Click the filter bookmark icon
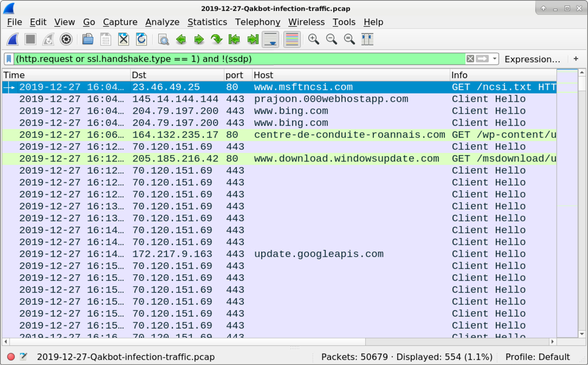588x365 pixels. [9, 59]
